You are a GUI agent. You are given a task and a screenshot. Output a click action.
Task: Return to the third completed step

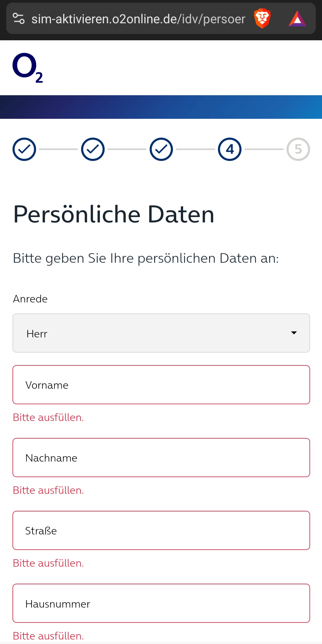161,149
